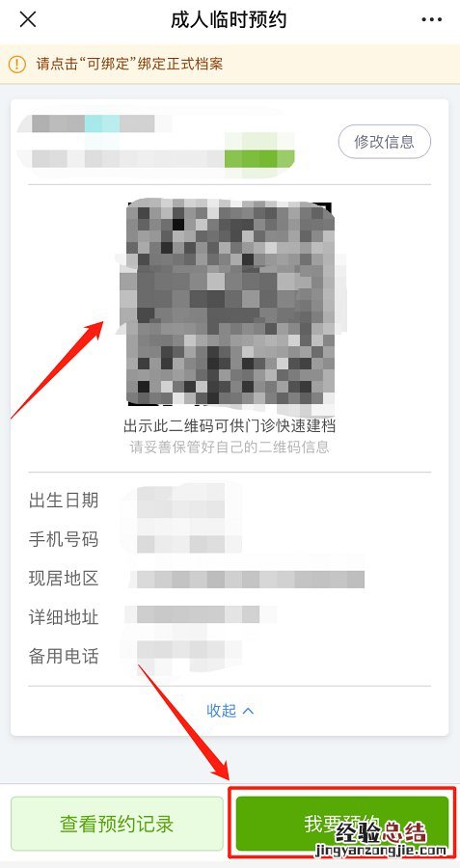Tap the 出示此二维码可供门诊快速建档 caption
Screen dimensions: 460x868
(230, 425)
